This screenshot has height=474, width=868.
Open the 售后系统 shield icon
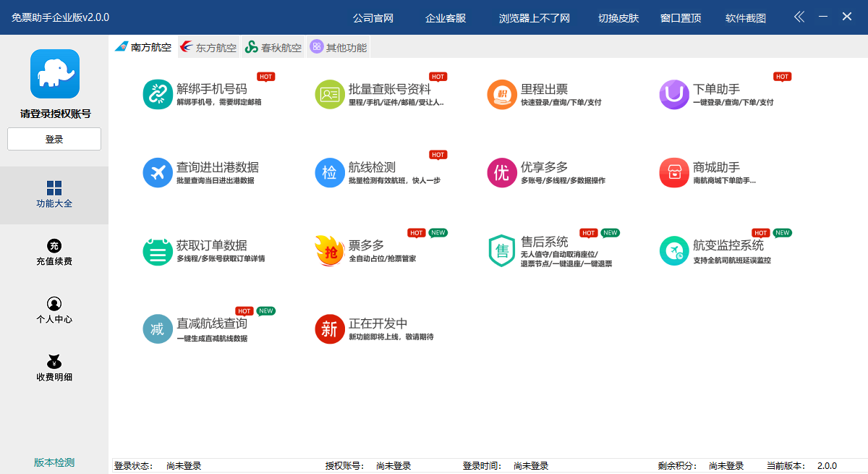pos(501,251)
